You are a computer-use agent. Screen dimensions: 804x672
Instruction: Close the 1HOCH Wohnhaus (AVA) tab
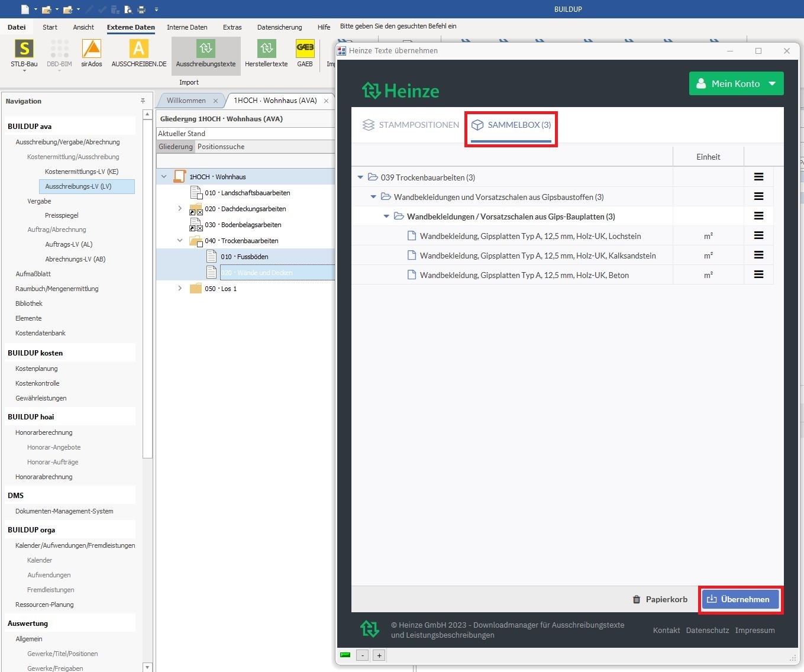coord(326,101)
